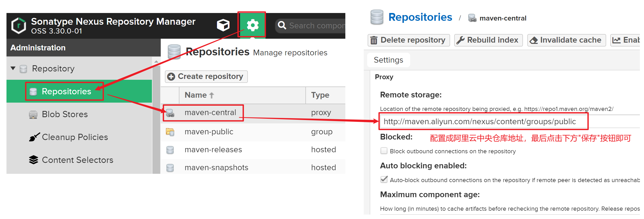This screenshot has width=644, height=219.
Task: Collapse the Repository tree node
Action: (13, 68)
